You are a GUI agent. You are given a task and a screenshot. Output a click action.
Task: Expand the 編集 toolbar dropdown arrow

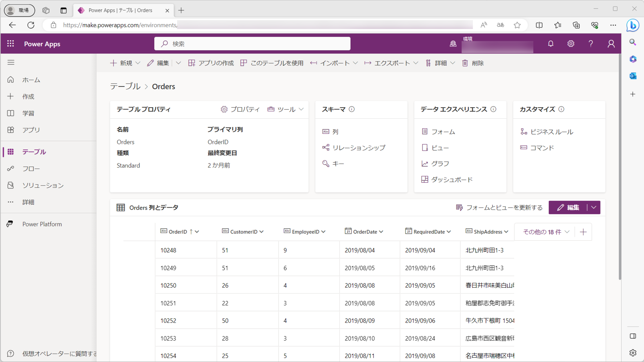[178, 63]
